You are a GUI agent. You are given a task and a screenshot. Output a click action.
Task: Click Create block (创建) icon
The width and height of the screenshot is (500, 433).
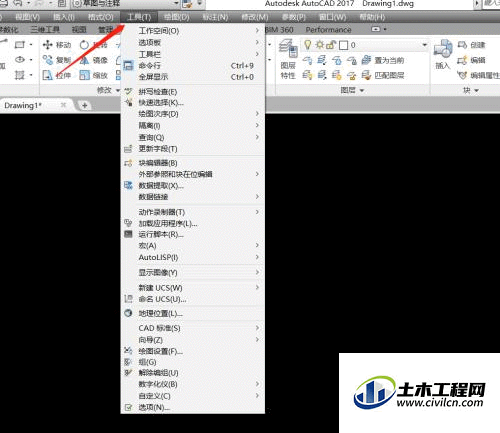tap(462, 45)
